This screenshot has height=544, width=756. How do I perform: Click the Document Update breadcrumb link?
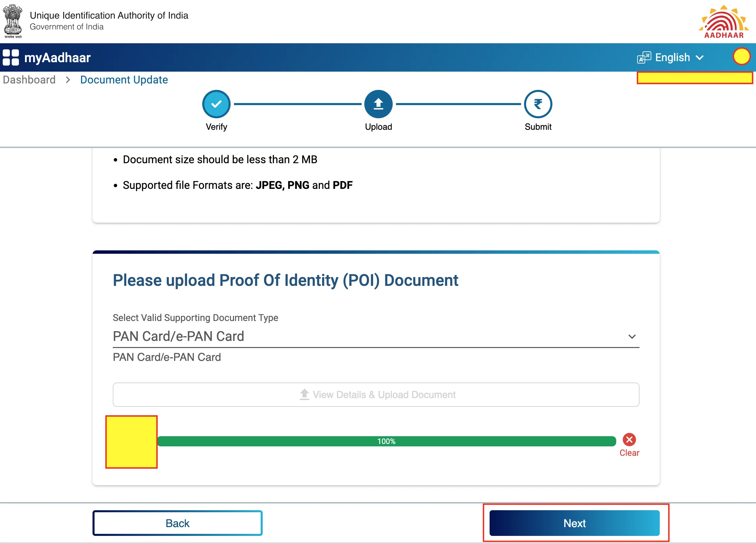pyautogui.click(x=124, y=80)
